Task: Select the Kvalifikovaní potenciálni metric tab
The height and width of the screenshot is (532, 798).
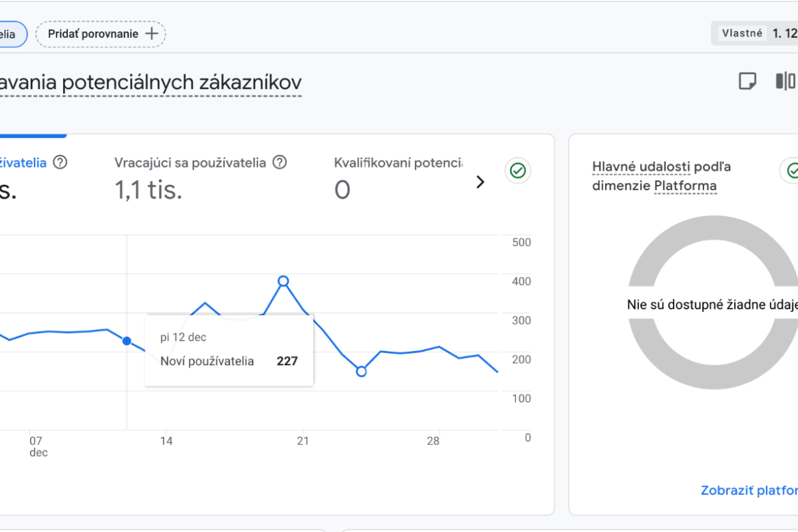Action: (398, 176)
